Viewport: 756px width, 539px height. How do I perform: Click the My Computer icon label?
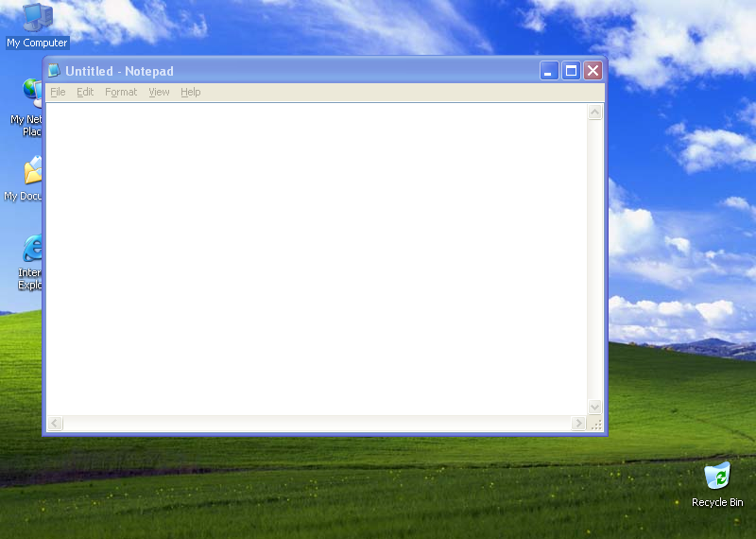pyautogui.click(x=37, y=43)
